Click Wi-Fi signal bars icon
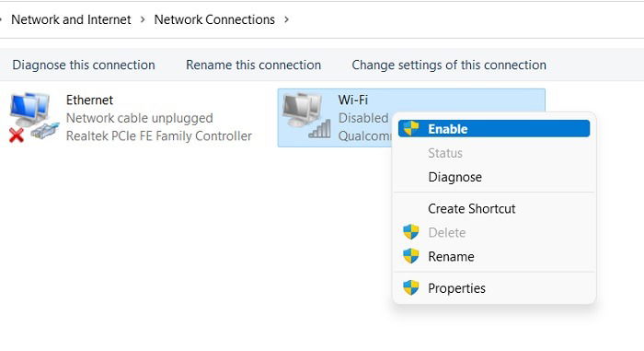This screenshot has height=351, width=644. [x=319, y=128]
